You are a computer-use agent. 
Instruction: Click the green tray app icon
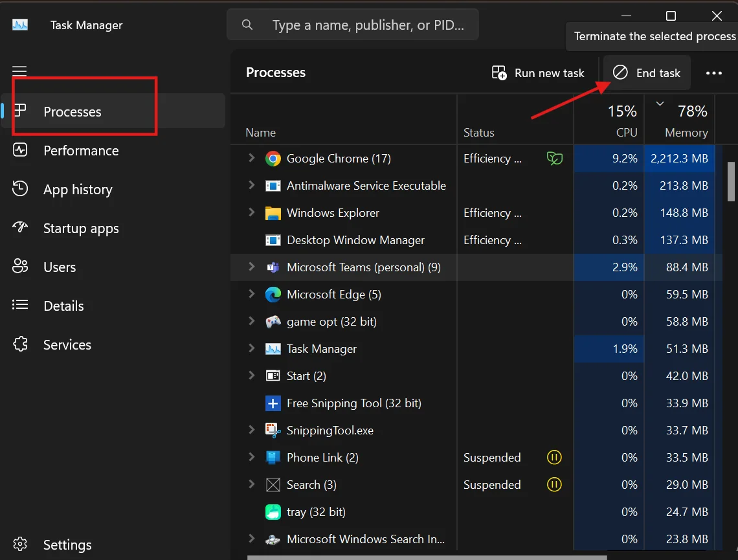[x=273, y=511]
